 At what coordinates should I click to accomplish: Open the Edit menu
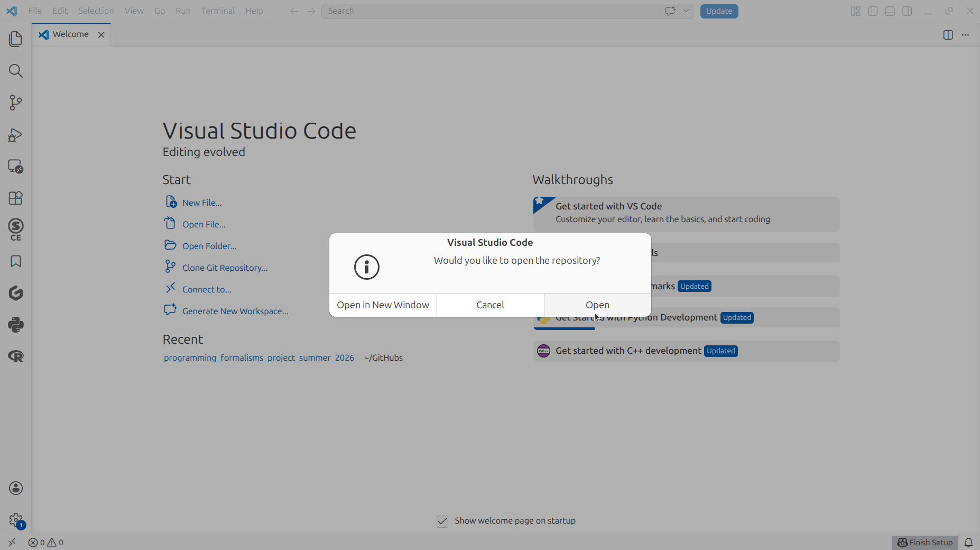click(x=60, y=11)
